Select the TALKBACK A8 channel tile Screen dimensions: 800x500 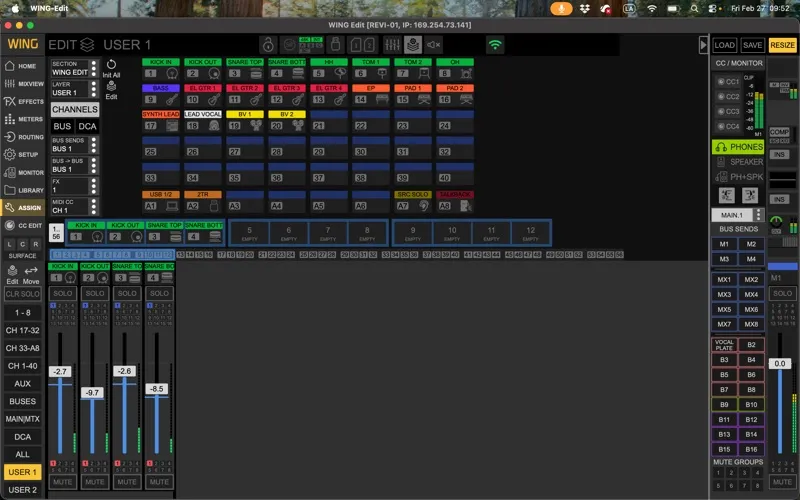[455, 202]
